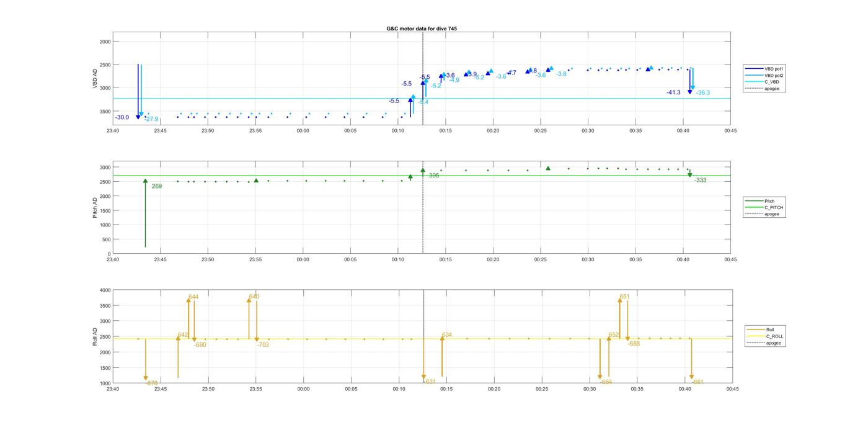
Task: Click the '00:00' tick under the Pitch plot
Action: pos(303,260)
